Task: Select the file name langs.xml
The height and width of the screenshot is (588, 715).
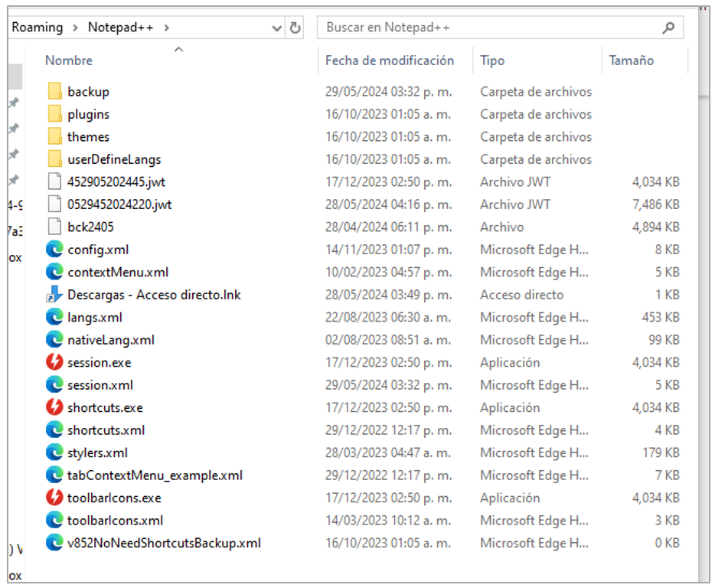Action: [95, 318]
